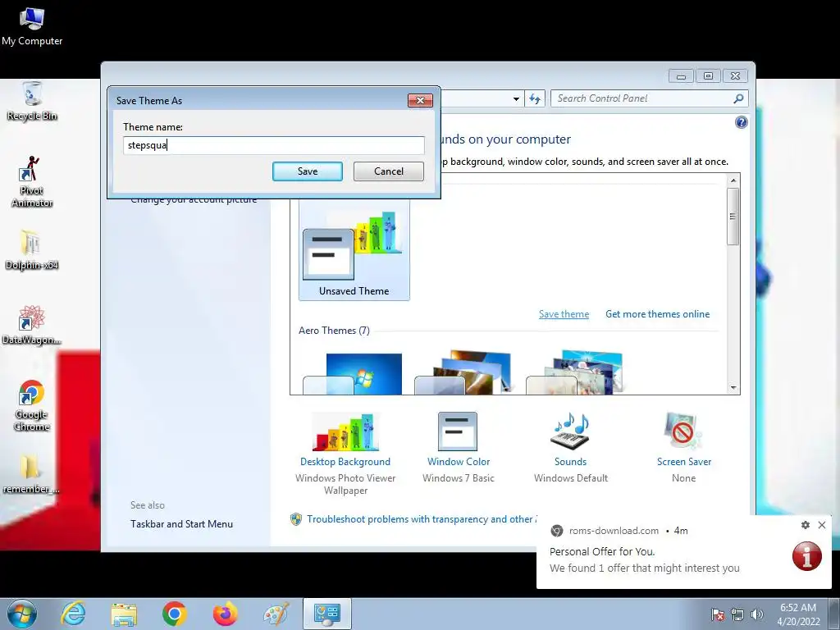The height and width of the screenshot is (630, 840).
Task: Launch Google Chrome desktop shortcut
Action: [32, 405]
